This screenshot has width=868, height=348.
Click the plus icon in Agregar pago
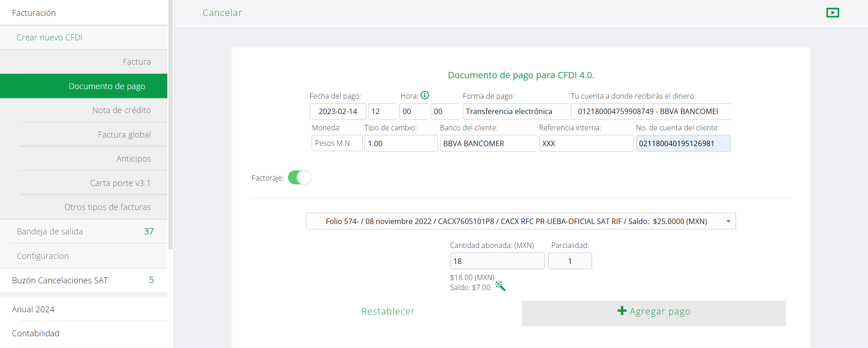pos(622,311)
